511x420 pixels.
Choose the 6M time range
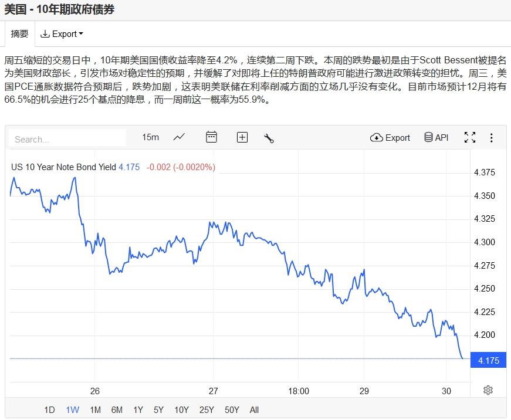[x=117, y=410]
